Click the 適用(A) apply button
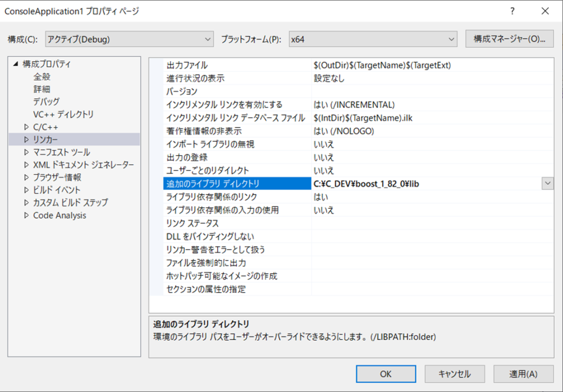The height and width of the screenshot is (392, 563). pos(523,374)
